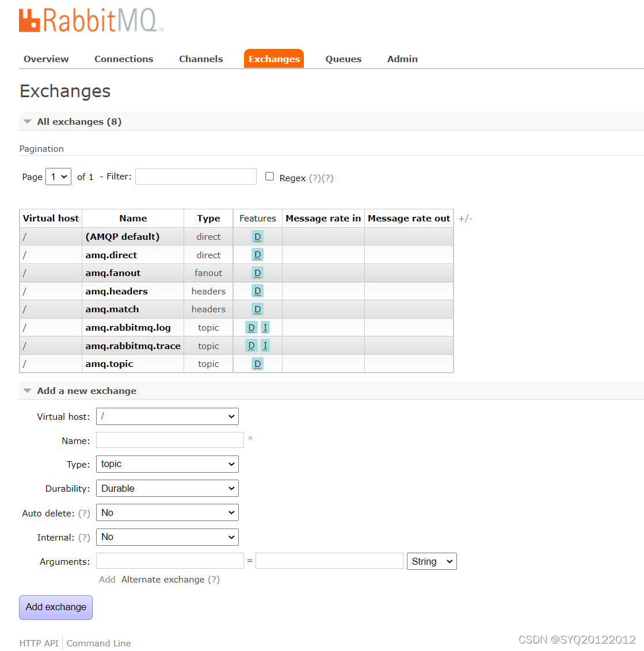
Task: Open the amq.fanout exchange link
Action: point(113,273)
